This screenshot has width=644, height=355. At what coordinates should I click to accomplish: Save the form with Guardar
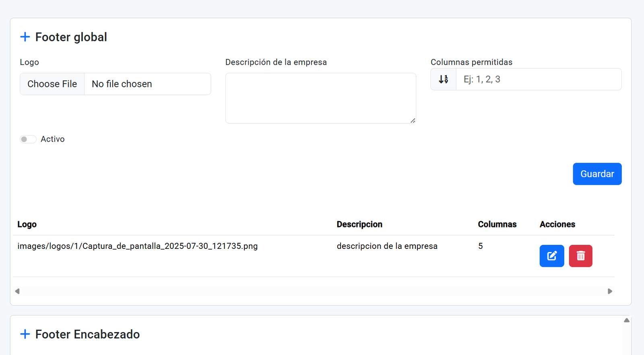pyautogui.click(x=597, y=174)
